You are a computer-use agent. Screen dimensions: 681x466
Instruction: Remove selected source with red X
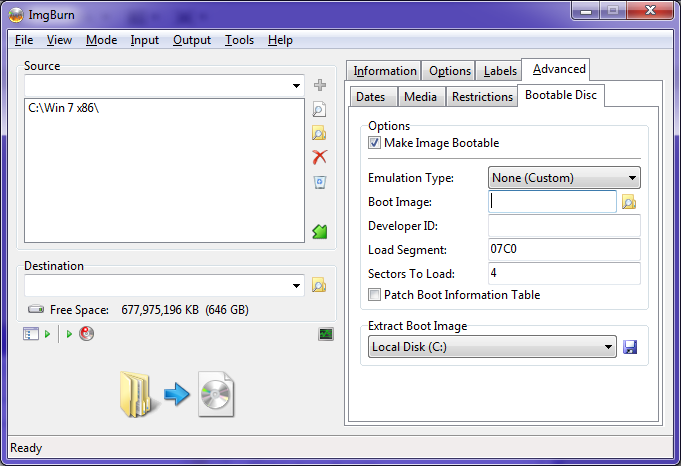(x=320, y=157)
